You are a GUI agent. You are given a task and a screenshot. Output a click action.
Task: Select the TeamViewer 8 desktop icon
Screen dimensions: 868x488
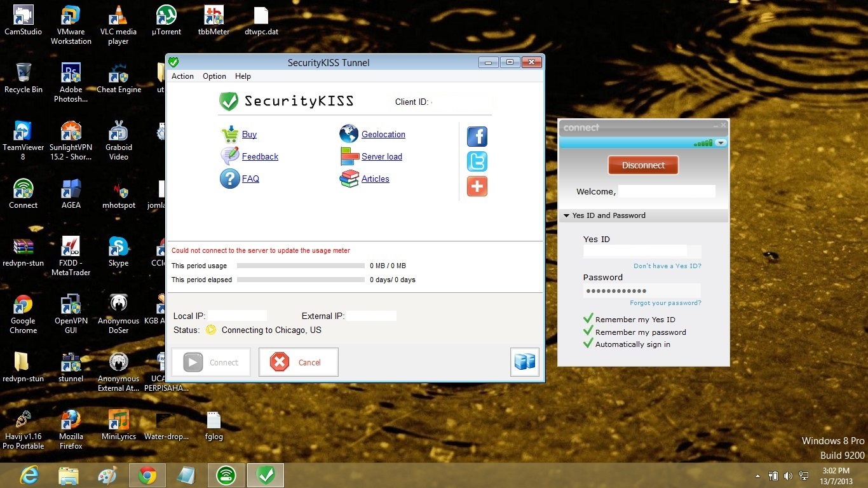[24, 140]
